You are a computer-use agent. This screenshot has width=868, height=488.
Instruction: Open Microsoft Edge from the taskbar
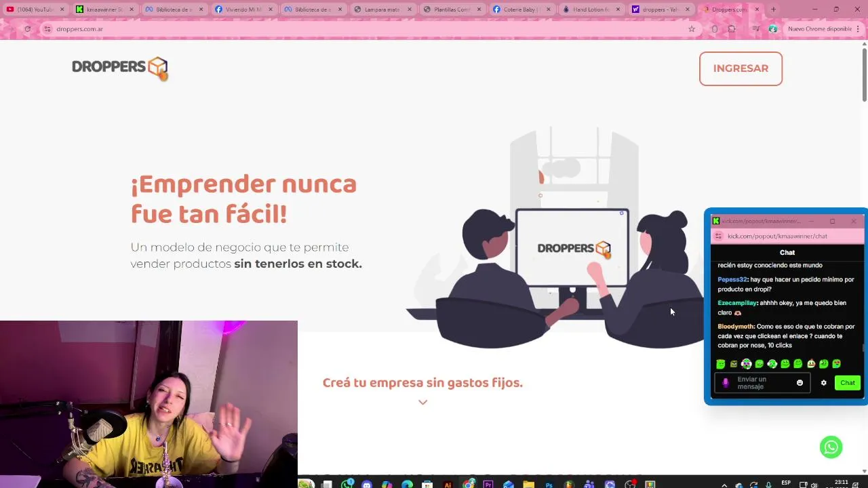pyautogui.click(x=407, y=484)
